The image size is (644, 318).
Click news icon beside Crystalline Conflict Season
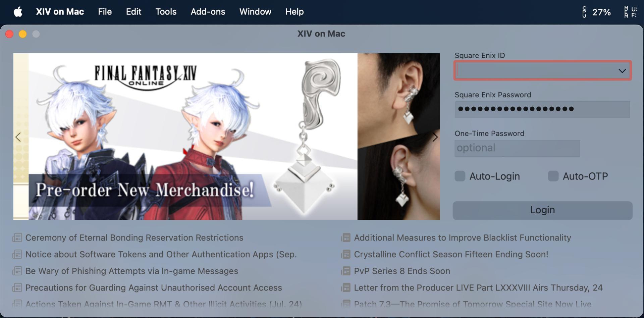coord(345,254)
